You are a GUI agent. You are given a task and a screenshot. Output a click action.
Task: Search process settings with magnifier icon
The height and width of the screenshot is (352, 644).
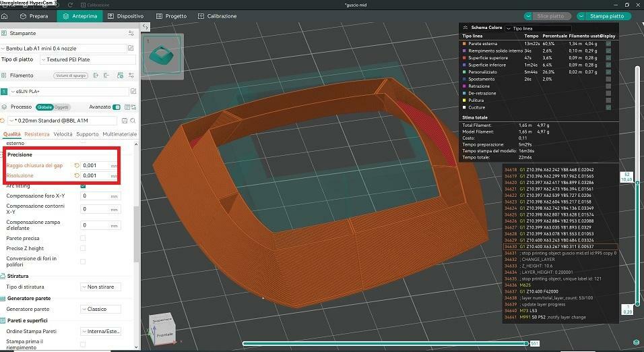point(133,121)
